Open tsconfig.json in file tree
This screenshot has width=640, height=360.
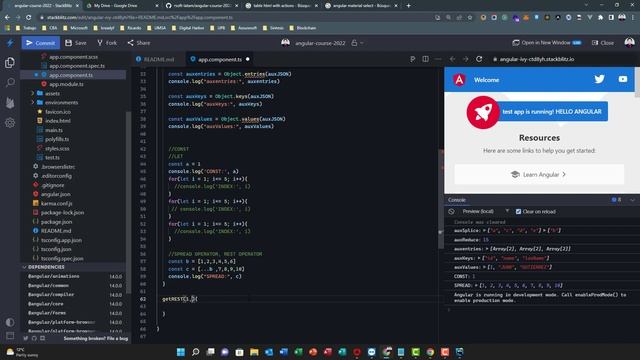pyautogui.click(x=56, y=249)
